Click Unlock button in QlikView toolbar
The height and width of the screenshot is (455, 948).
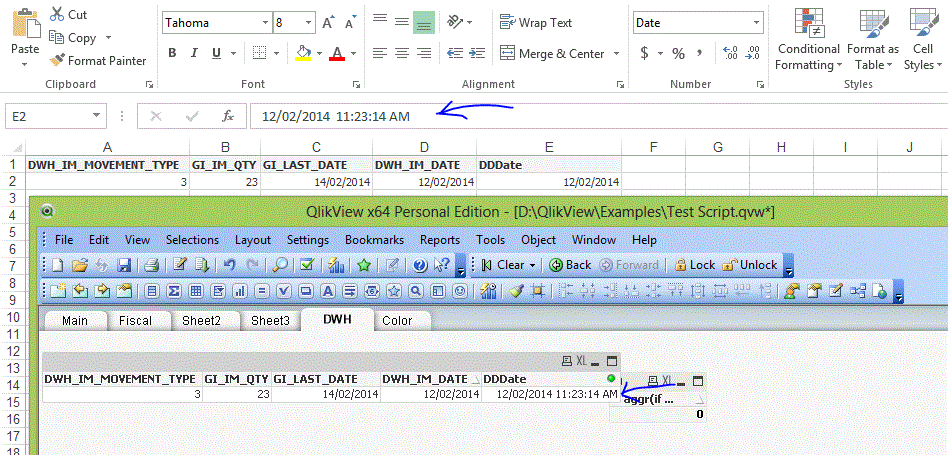tap(750, 265)
